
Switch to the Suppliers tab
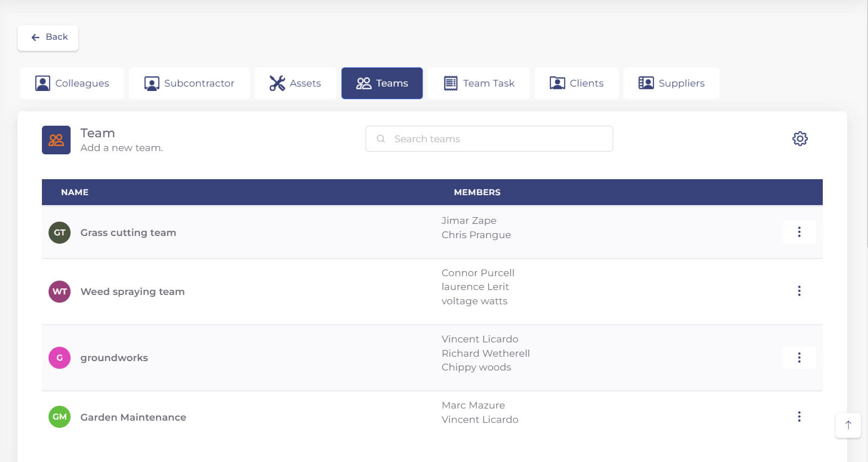click(671, 83)
